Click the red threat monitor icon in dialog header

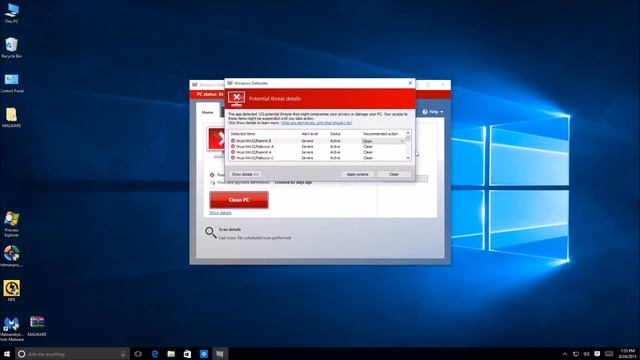[x=236, y=98]
